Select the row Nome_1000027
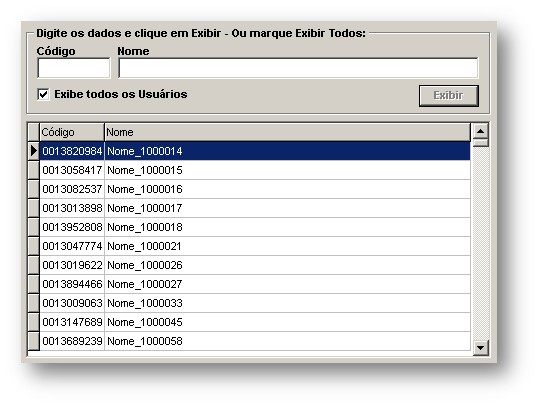Image resolution: width=539 pixels, height=405 pixels. pyautogui.click(x=255, y=284)
